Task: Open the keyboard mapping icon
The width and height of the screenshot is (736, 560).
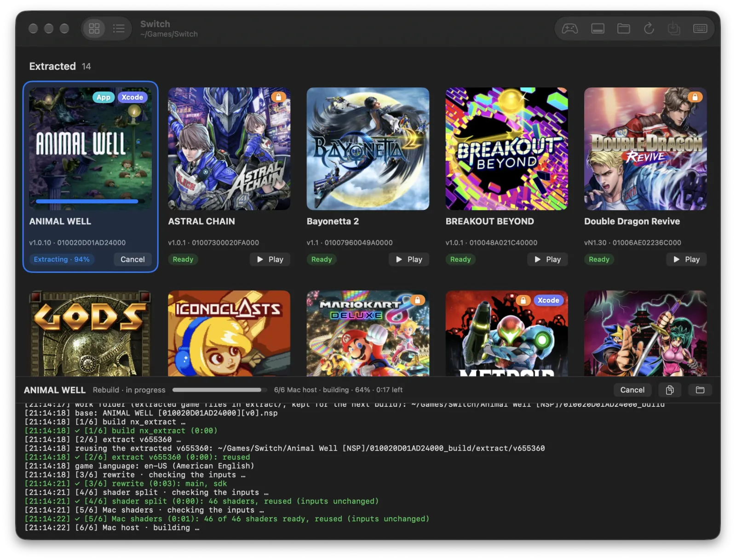Action: (700, 29)
